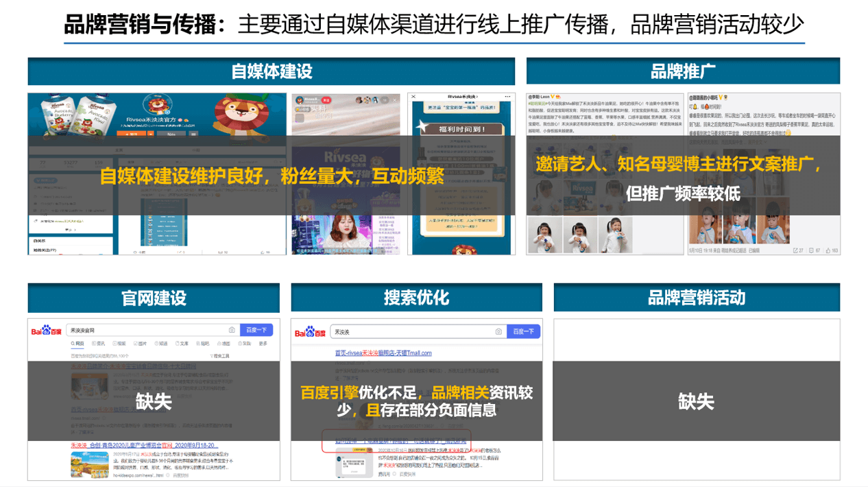Click the Baidu logo in right search screenshot
This screenshot has width=868, height=487.
(310, 332)
